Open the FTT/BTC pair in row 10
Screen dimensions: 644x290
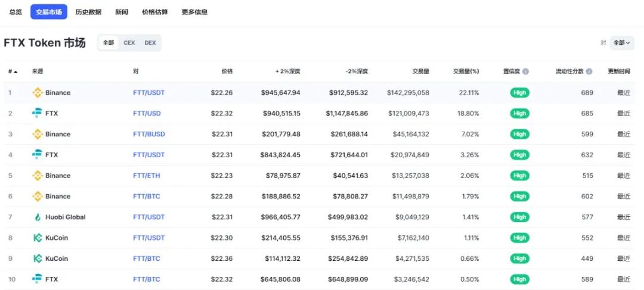(147, 279)
